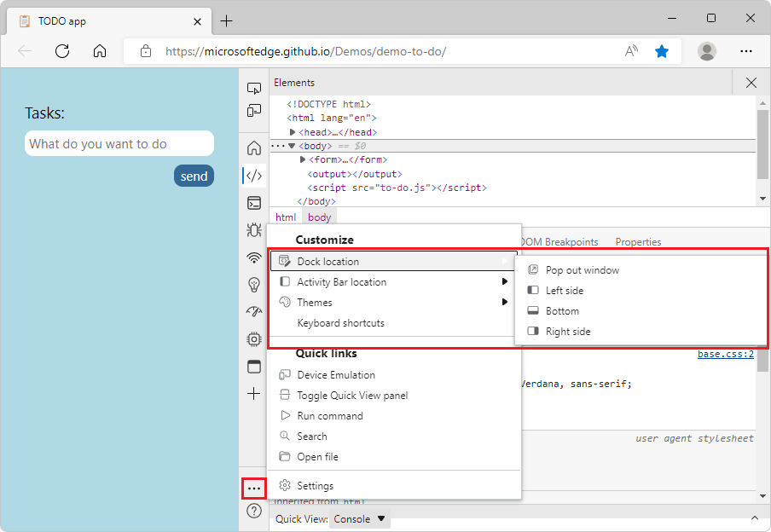Close the DevTools panel
This screenshot has height=532, width=771.
pyautogui.click(x=751, y=83)
